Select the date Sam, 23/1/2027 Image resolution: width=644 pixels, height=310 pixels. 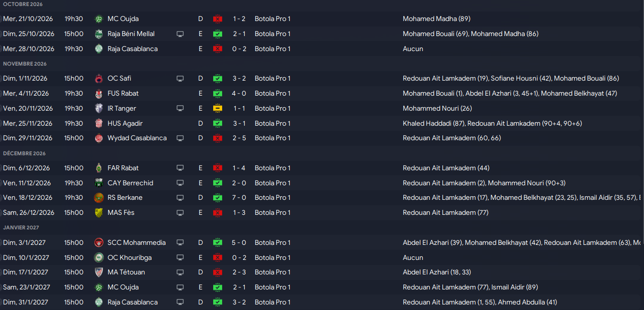[27, 287]
